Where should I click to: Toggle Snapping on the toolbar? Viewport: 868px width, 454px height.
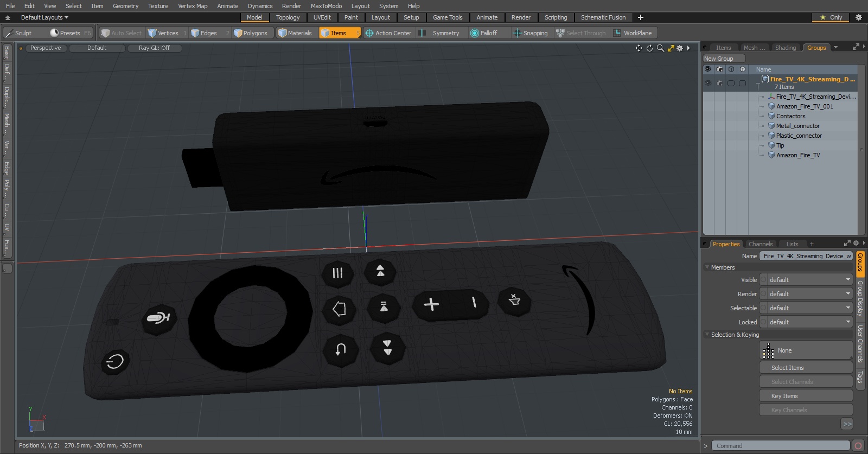(x=531, y=33)
